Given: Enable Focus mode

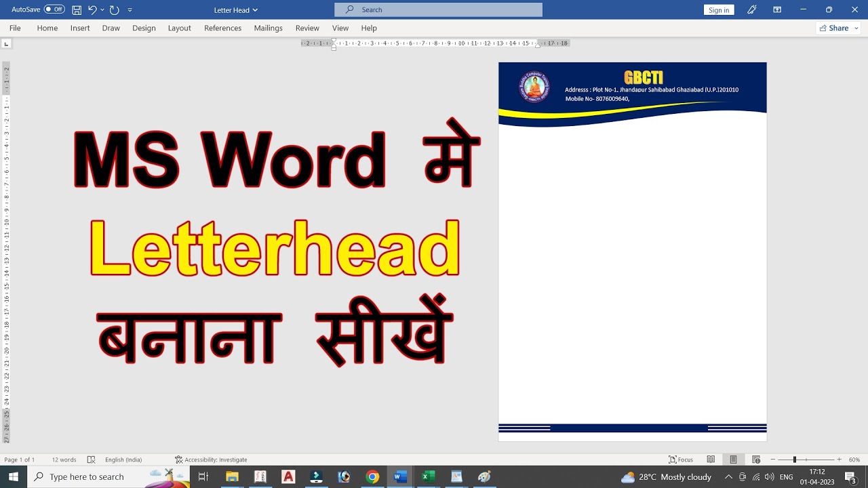Looking at the screenshot, I should coord(681,460).
